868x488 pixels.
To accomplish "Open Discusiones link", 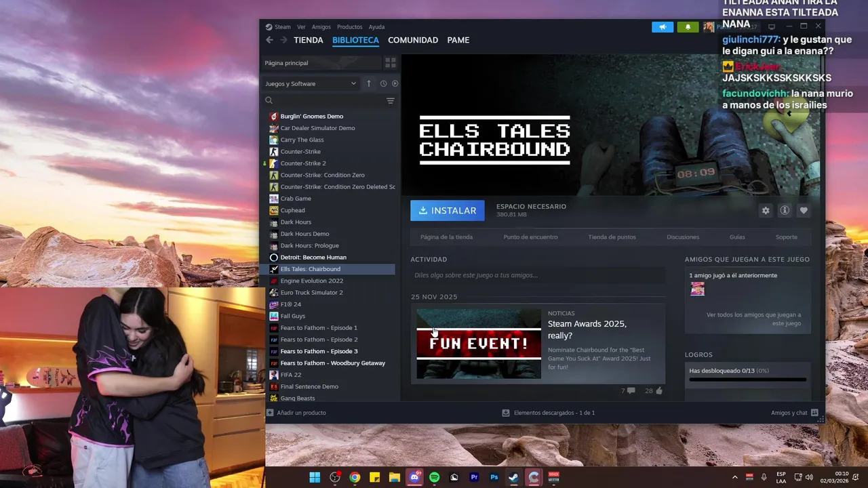I will tap(683, 237).
